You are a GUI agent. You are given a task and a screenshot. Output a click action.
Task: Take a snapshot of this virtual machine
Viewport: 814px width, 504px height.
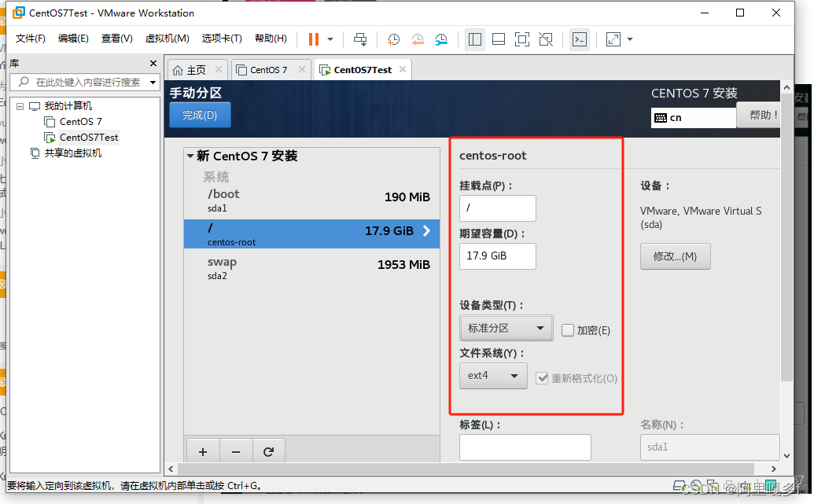pos(393,39)
